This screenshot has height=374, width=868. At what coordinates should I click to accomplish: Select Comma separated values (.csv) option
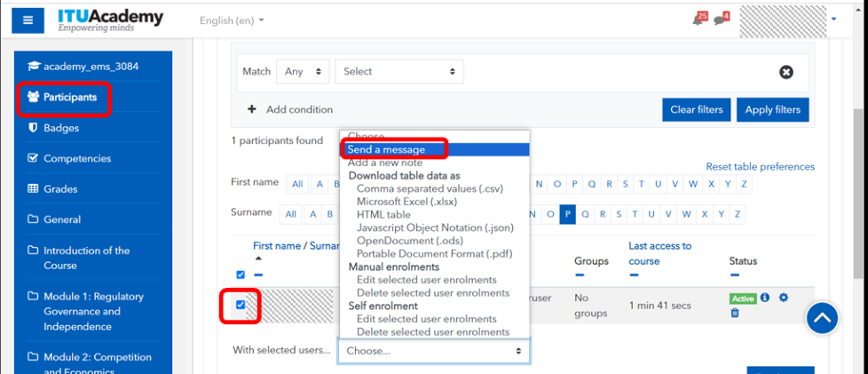click(x=429, y=188)
